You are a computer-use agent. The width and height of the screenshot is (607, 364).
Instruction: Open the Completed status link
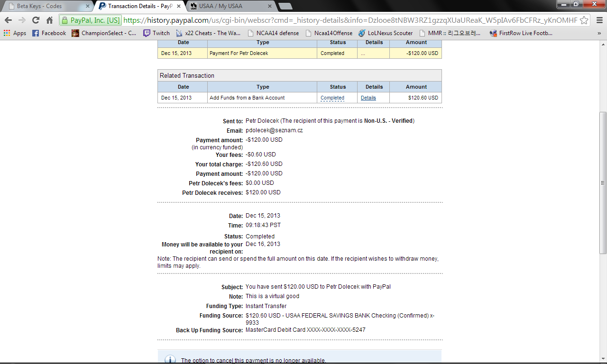coord(332,98)
